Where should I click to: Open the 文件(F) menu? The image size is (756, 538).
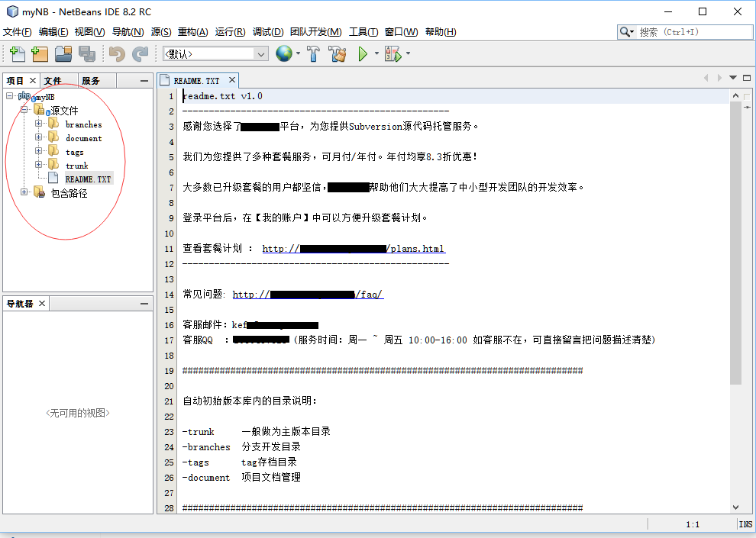[18, 32]
